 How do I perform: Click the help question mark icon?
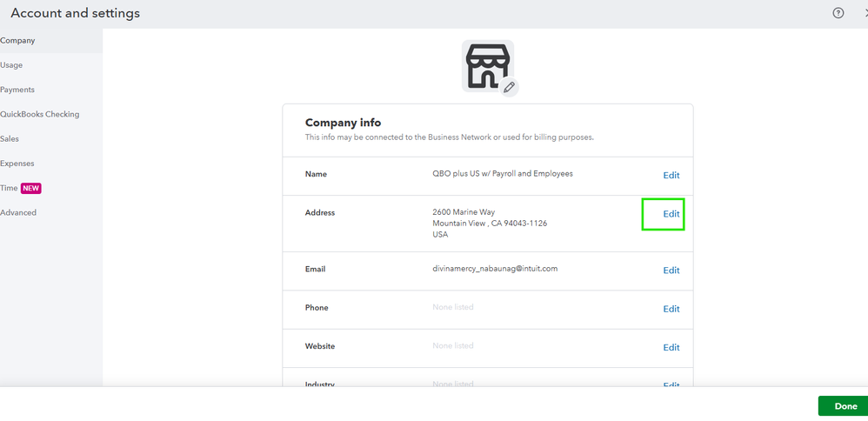838,13
